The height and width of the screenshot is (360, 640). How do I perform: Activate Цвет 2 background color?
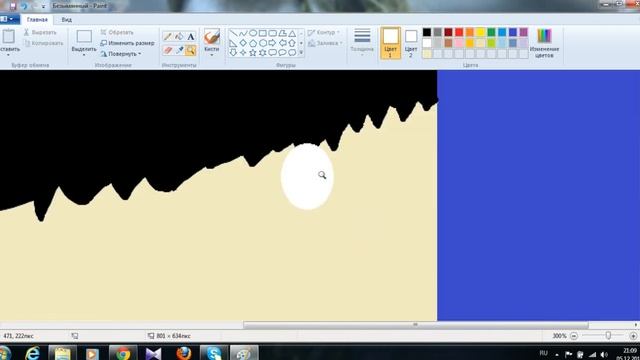[x=411, y=43]
